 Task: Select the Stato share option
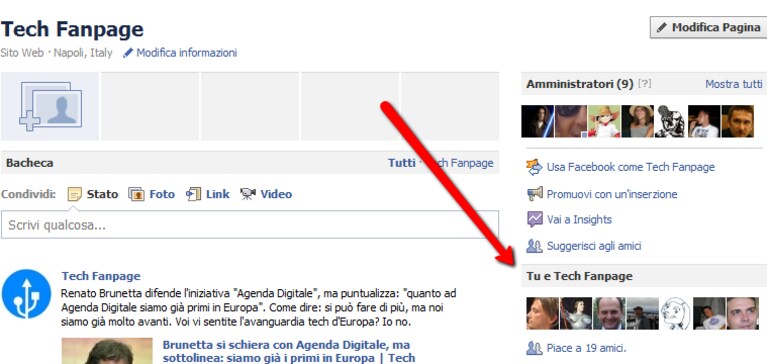(x=102, y=194)
